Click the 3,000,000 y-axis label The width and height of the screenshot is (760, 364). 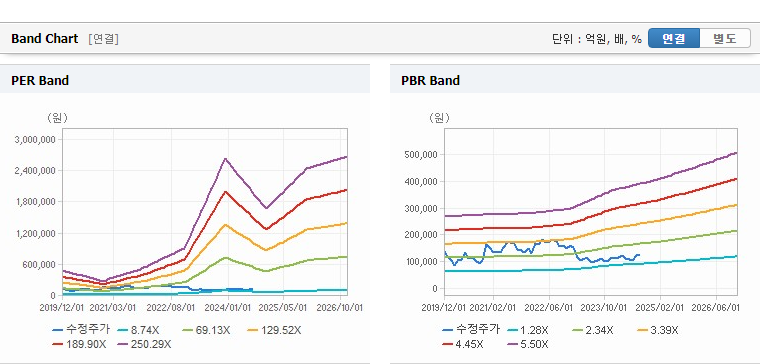coord(36,140)
